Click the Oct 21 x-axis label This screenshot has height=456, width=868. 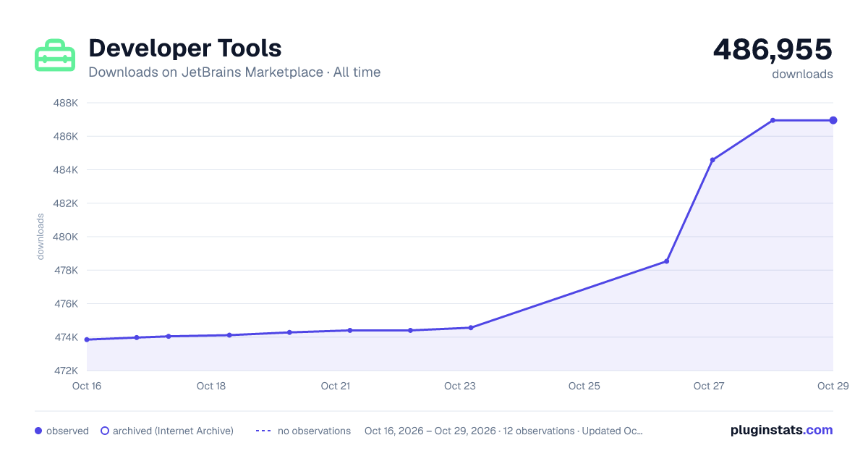point(336,386)
